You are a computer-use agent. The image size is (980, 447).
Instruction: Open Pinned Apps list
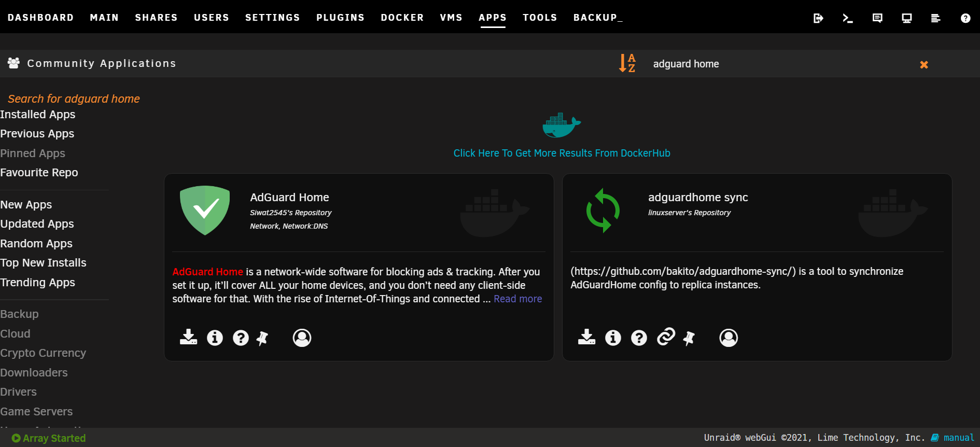point(33,153)
